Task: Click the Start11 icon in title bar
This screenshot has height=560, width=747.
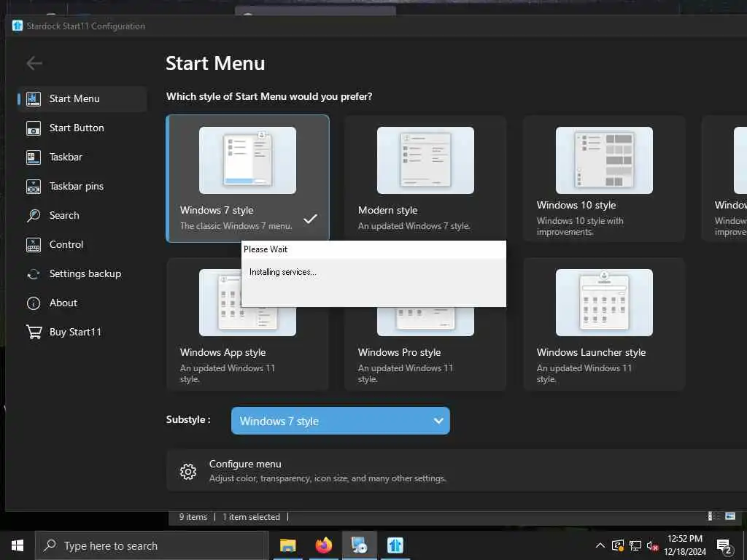Action: tap(18, 26)
